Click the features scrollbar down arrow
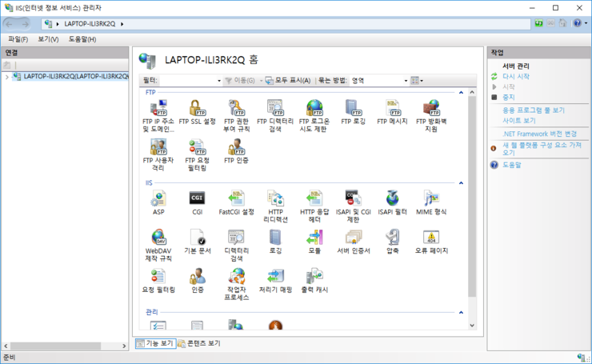The width and height of the screenshot is (592, 364). pyautogui.click(x=472, y=326)
